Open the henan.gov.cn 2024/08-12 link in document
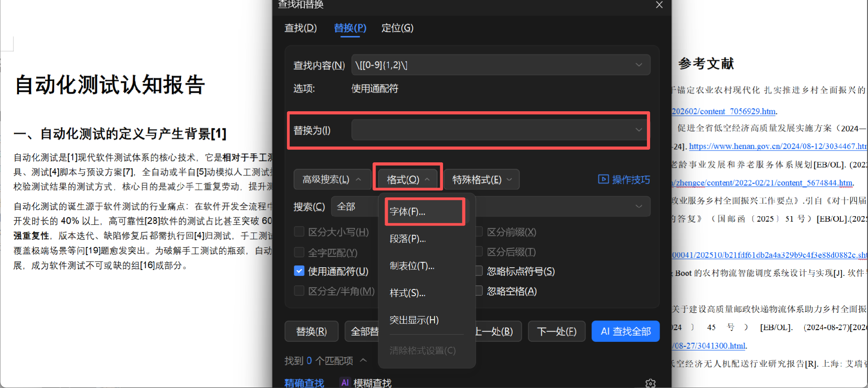 778,146
